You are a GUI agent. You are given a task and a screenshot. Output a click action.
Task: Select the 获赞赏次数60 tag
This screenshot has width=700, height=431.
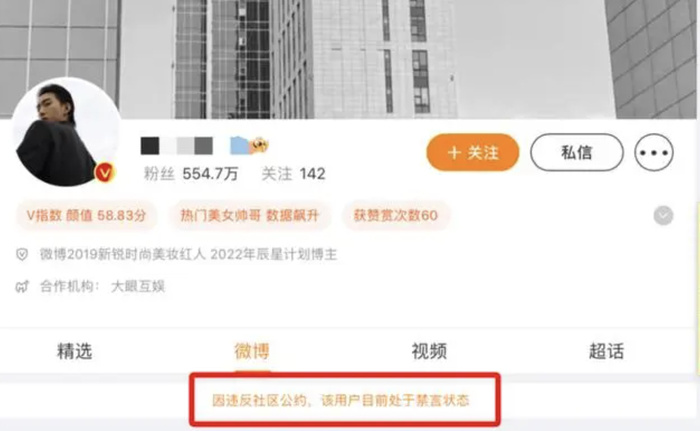coord(396,216)
